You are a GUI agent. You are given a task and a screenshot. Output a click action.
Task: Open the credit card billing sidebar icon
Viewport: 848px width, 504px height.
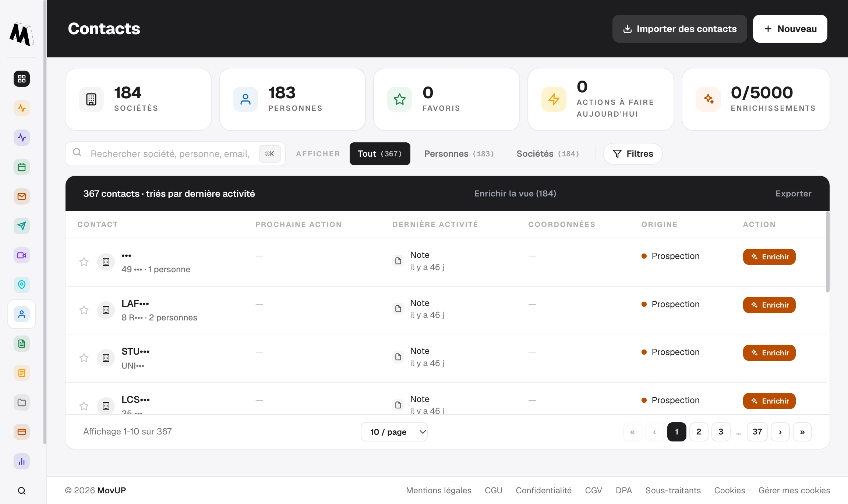pos(22,432)
